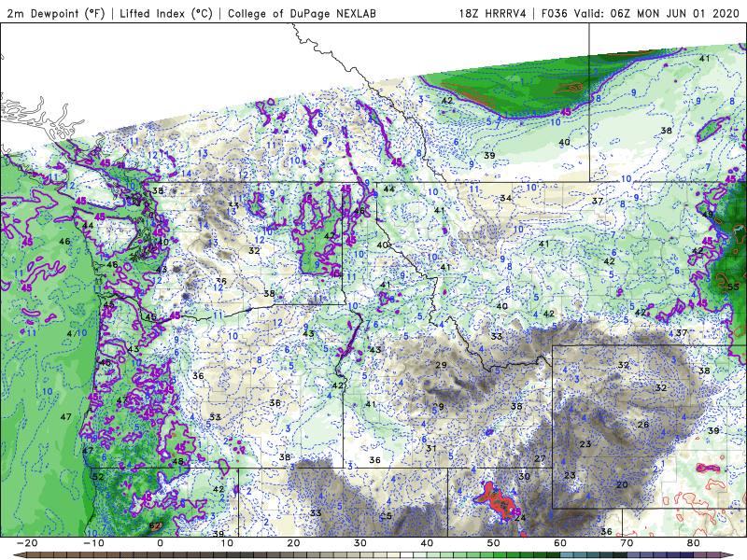Click the '2m Dewpoint (°F)' title text
Screen dimensions: 747x560
click(56, 13)
